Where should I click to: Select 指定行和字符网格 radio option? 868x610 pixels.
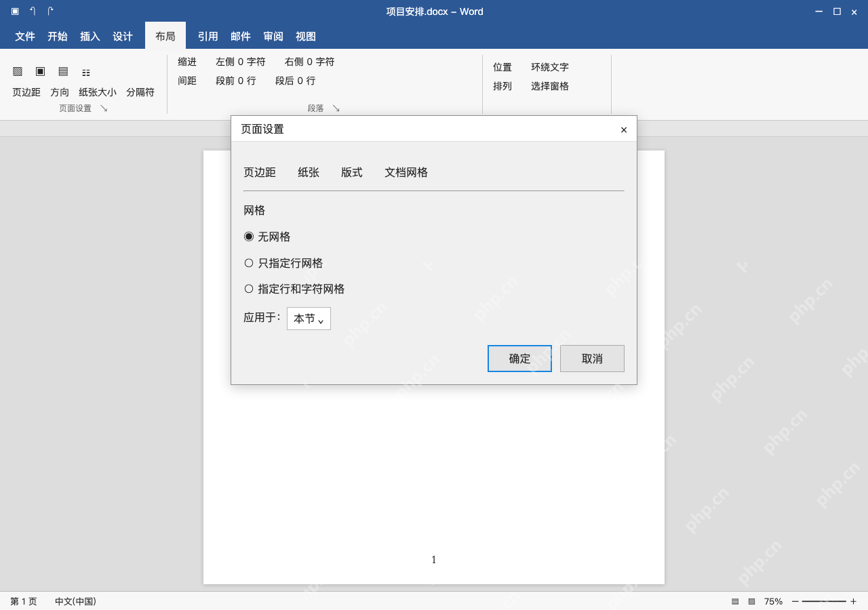[249, 289]
